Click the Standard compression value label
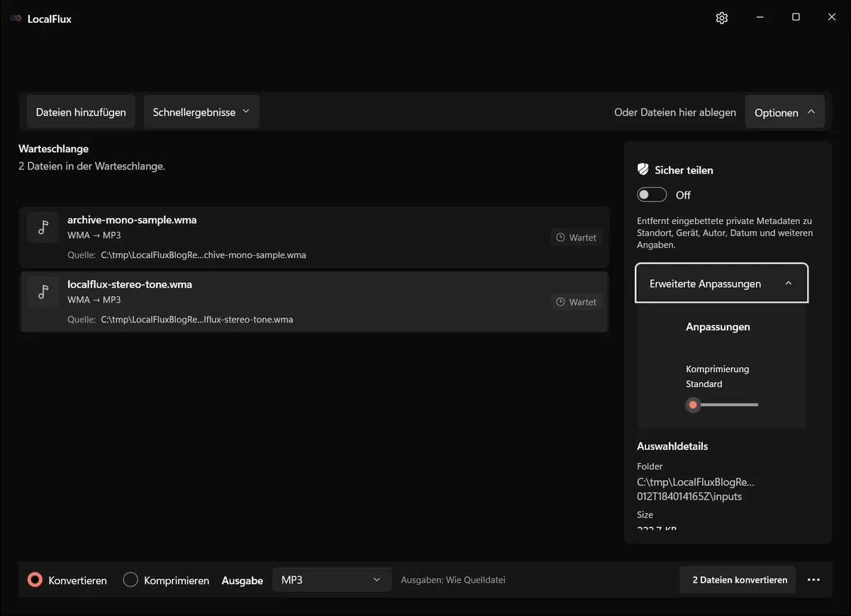The width and height of the screenshot is (851, 616). 704,384
